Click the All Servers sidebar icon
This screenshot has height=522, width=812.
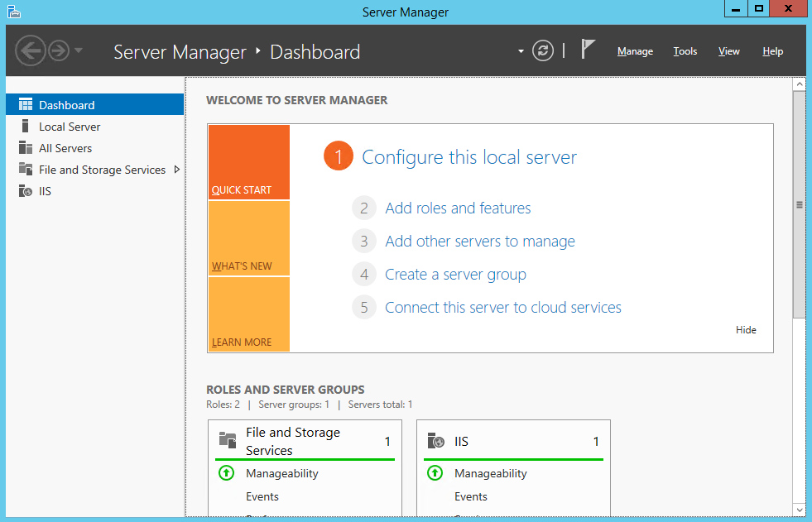26,148
